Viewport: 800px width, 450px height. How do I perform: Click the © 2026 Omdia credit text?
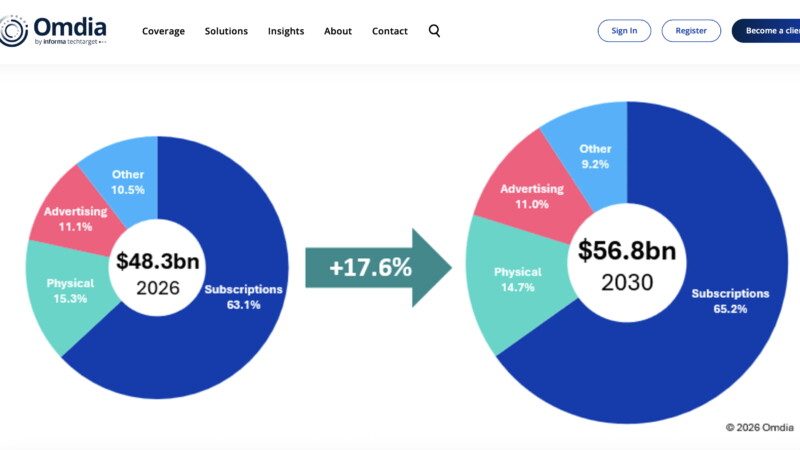point(759,427)
